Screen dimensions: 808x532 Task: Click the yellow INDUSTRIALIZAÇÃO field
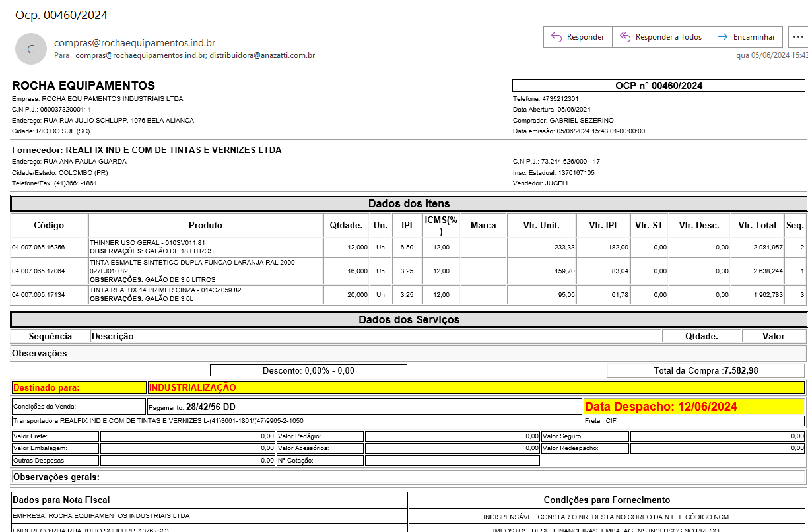(x=192, y=387)
